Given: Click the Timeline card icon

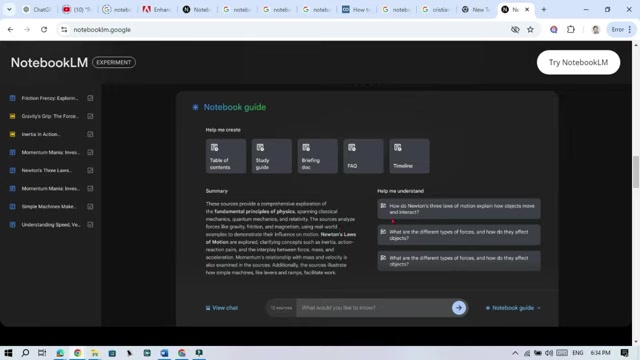Looking at the screenshot, I should [397, 147].
